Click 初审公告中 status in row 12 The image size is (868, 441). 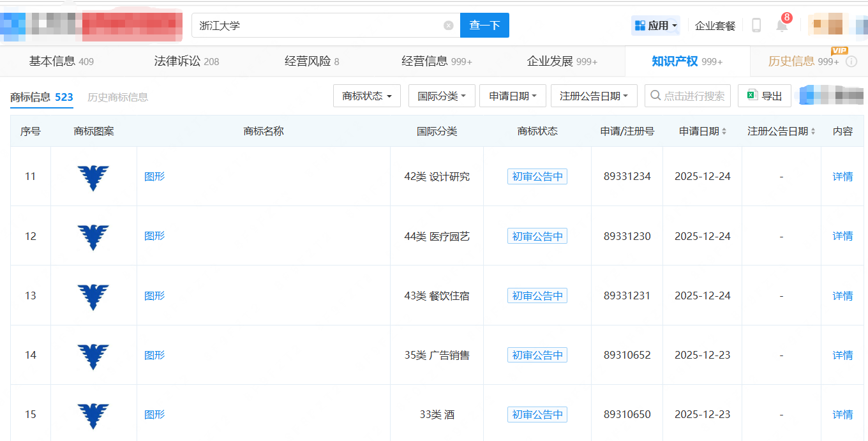537,236
